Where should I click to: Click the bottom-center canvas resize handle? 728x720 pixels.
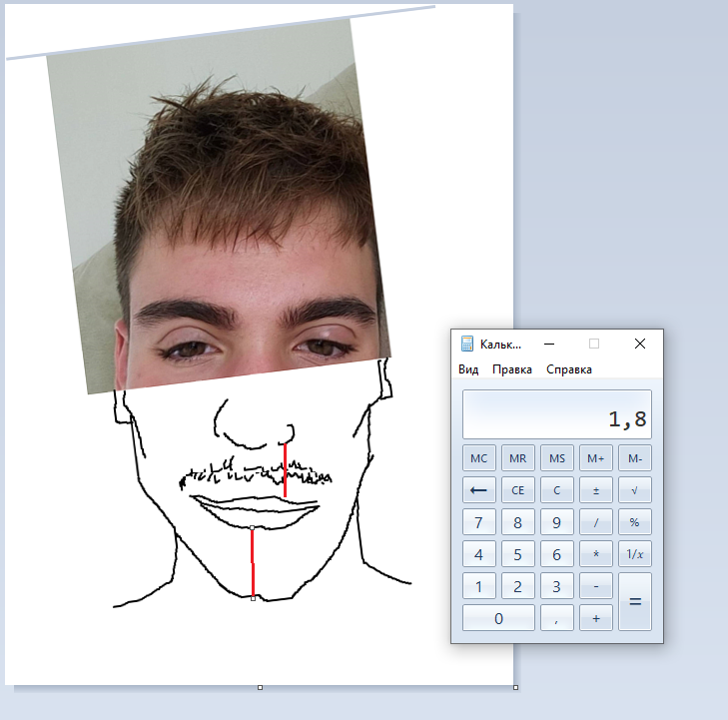click(260, 687)
